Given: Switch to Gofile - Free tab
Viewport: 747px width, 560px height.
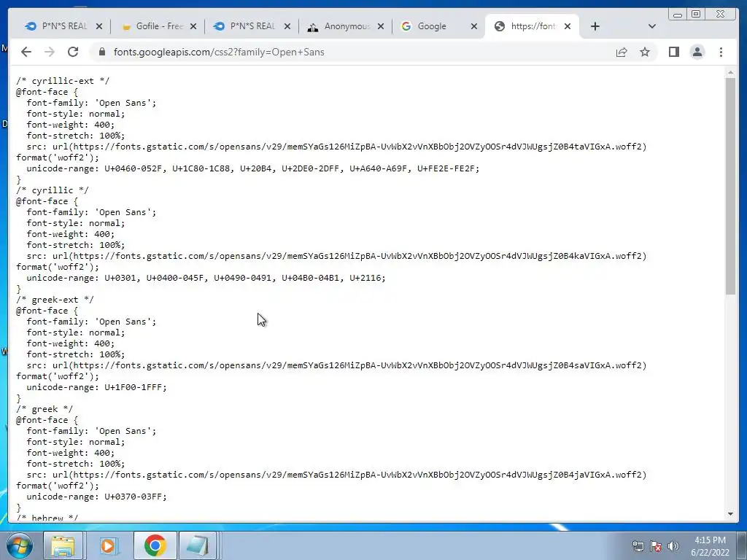Looking at the screenshot, I should point(152,26).
